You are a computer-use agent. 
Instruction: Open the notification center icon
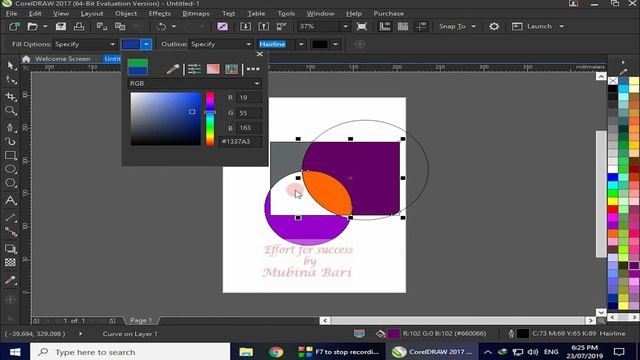click(619, 352)
